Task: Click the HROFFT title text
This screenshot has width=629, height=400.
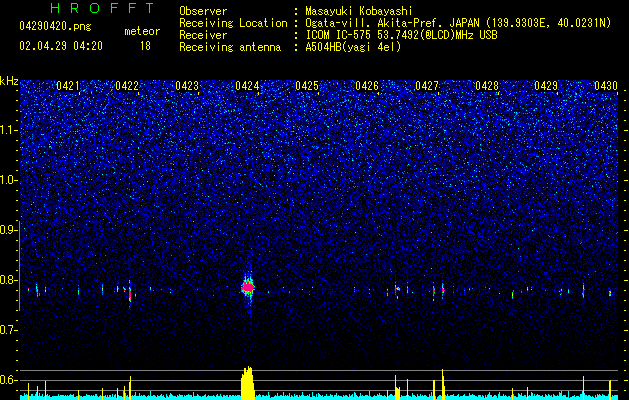Action: tap(103, 8)
